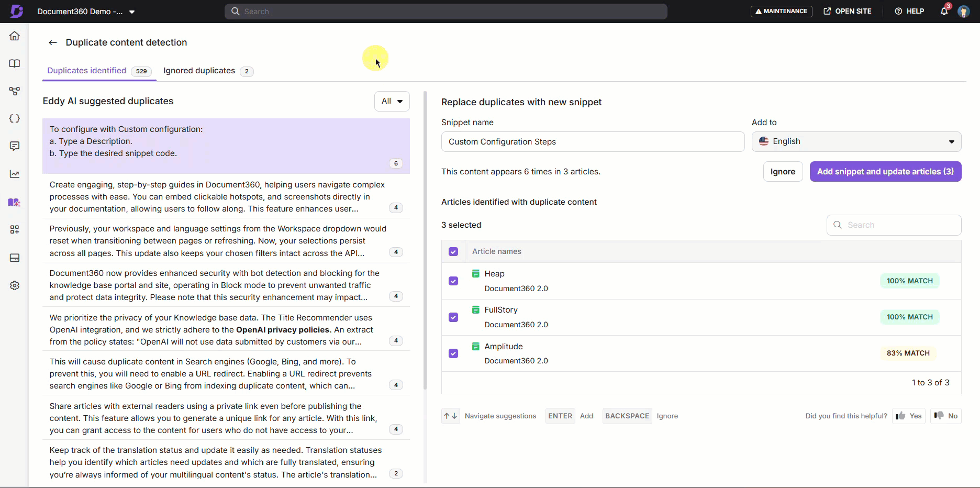Screen dimensions: 980x488
Task: Click the back arrow beside Duplicate content detection
Action: 52,43
